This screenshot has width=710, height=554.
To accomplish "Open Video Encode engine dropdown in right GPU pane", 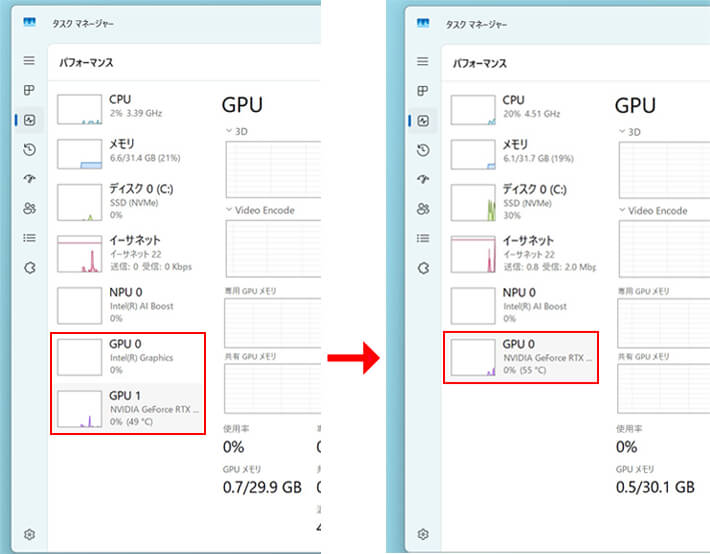I will point(653,211).
